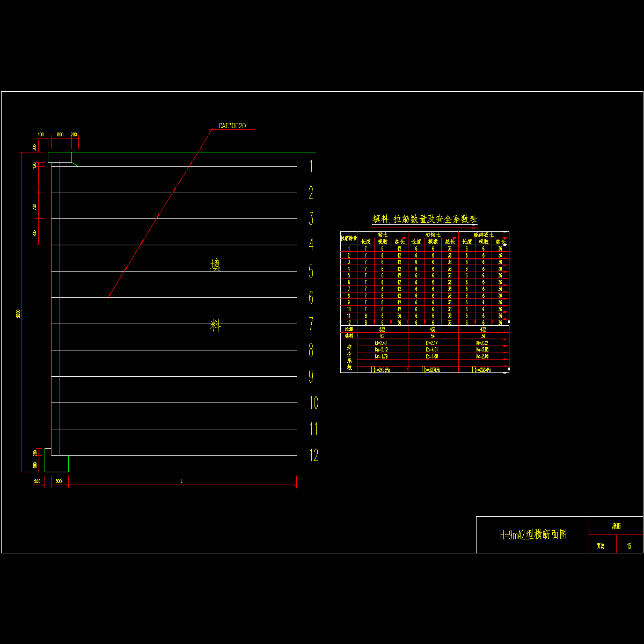Click layer number 9 label
644x644 pixels.
[x=311, y=376]
